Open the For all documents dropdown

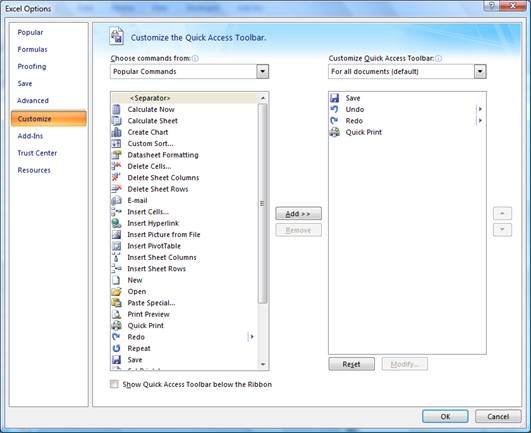coord(480,71)
